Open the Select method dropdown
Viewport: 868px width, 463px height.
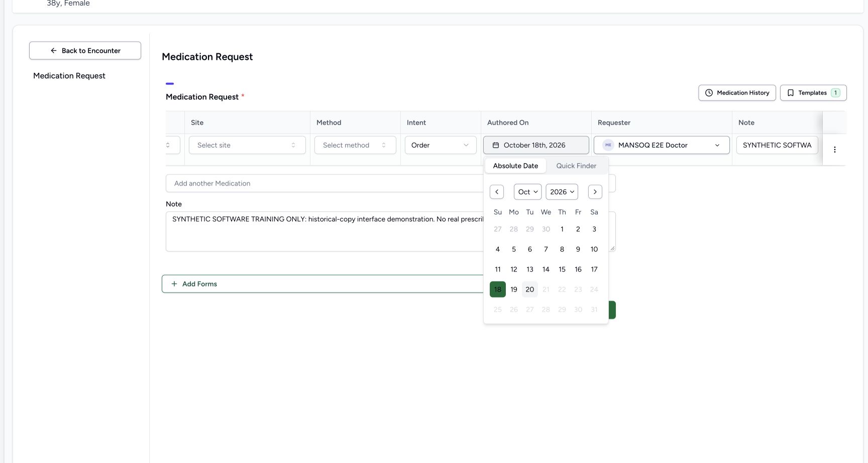[x=355, y=145]
